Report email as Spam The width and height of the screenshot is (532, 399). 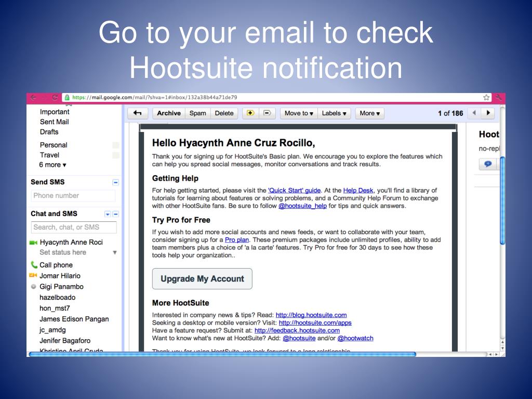coord(198,113)
